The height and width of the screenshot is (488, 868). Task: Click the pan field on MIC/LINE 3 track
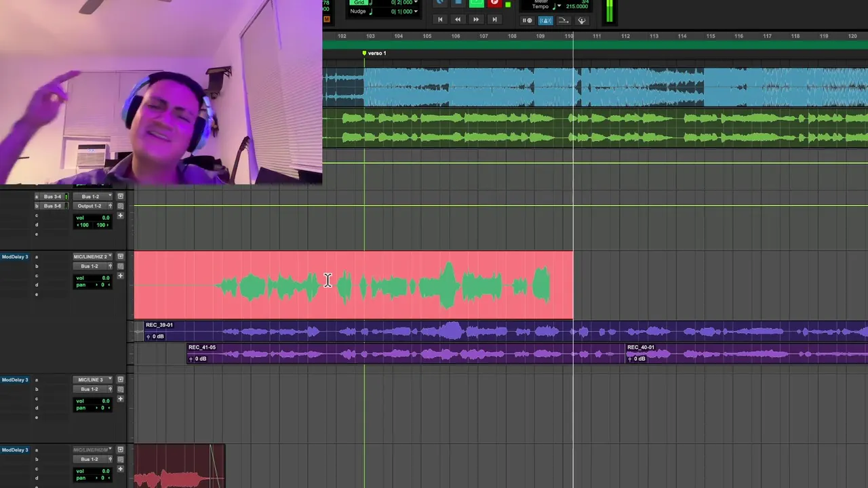92,408
